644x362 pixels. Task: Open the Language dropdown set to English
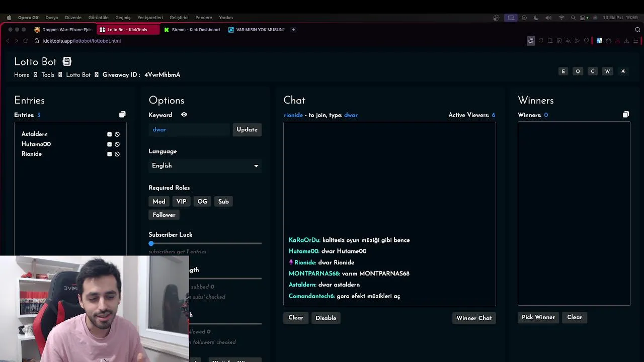click(205, 165)
